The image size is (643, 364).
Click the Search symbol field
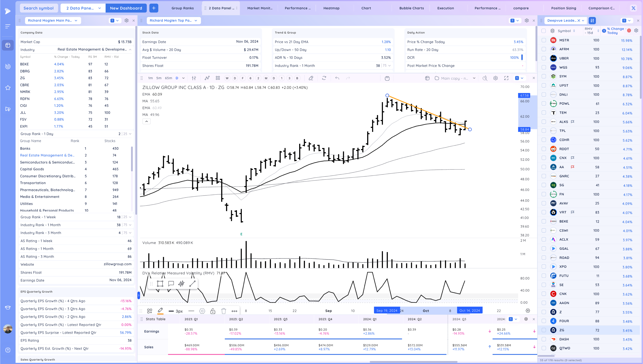click(39, 8)
